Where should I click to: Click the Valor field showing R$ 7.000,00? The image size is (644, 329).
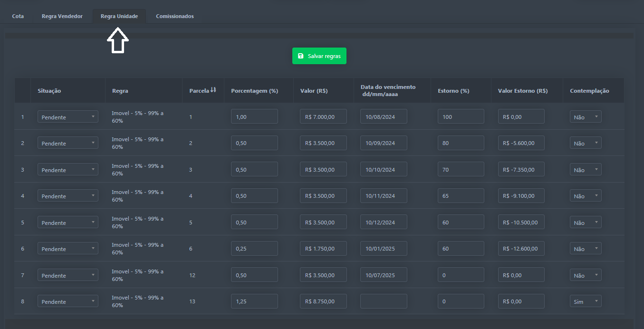323,116
